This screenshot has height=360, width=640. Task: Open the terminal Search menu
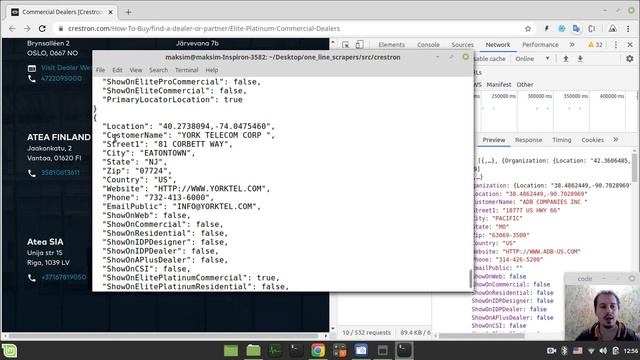click(158, 70)
